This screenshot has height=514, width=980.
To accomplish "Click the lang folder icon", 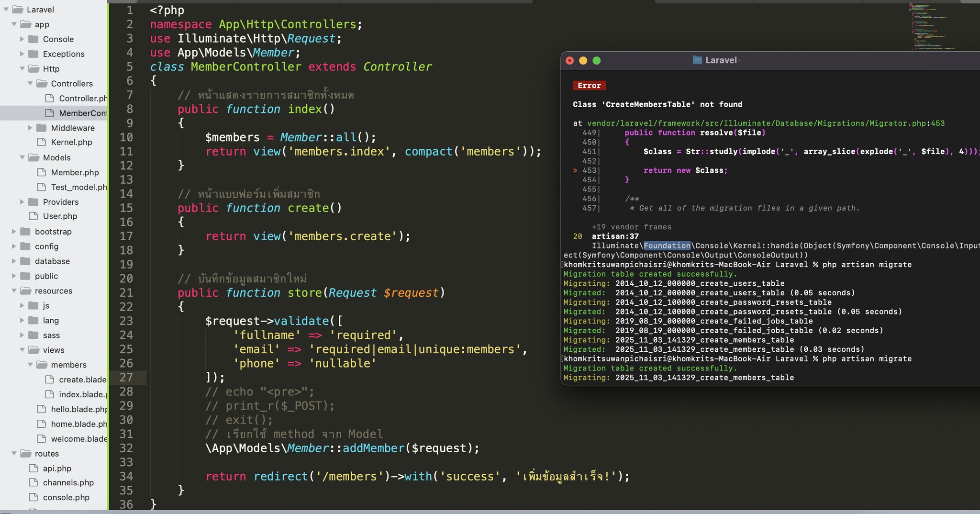I will (x=33, y=320).
